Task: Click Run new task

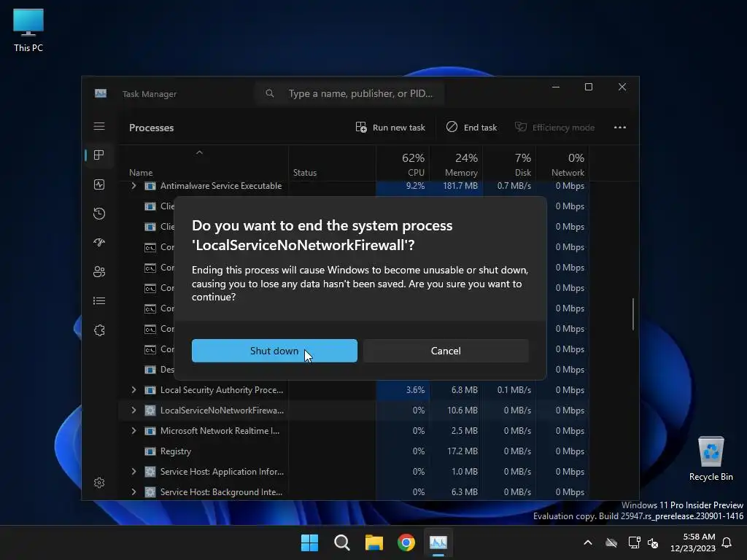Action: (x=390, y=127)
